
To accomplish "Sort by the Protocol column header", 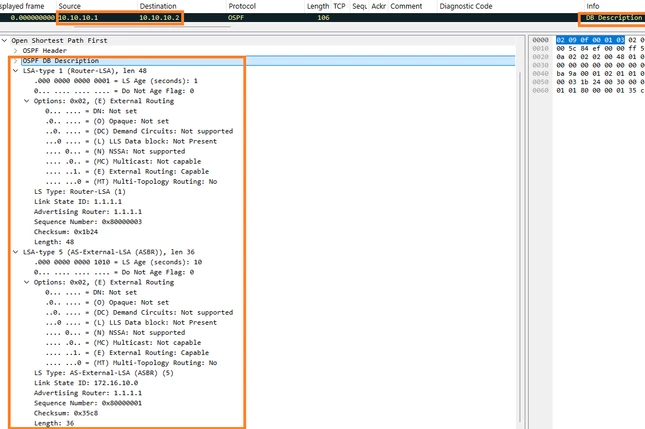I will tap(242, 6).
